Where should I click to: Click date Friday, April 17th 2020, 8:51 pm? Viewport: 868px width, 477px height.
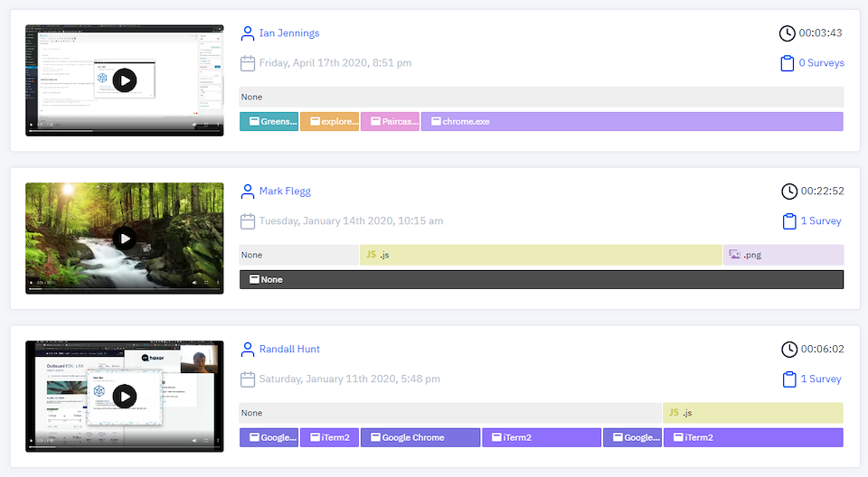335,63
